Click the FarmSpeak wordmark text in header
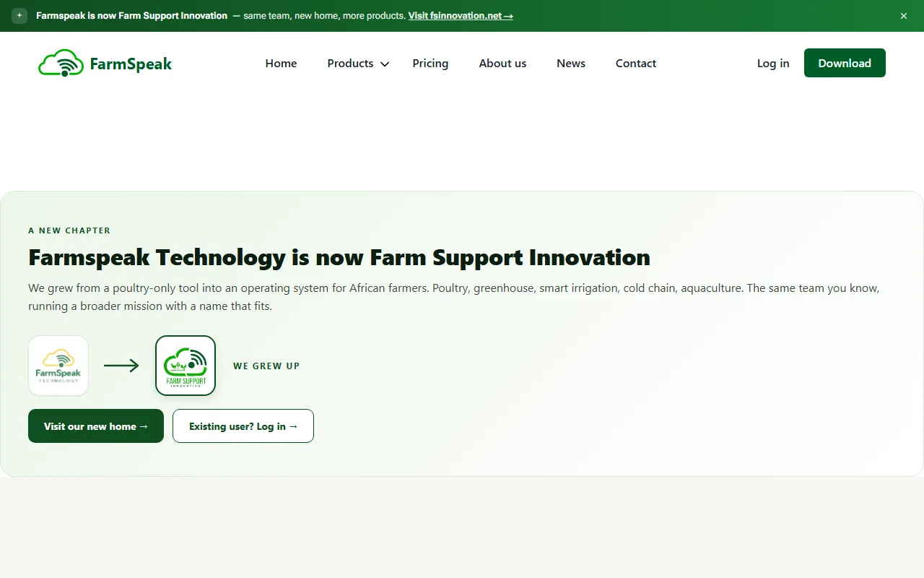This screenshot has height=578, width=924. (x=131, y=64)
